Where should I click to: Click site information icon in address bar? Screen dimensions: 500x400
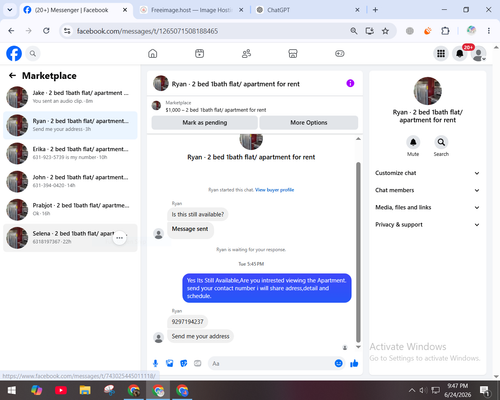(67, 31)
